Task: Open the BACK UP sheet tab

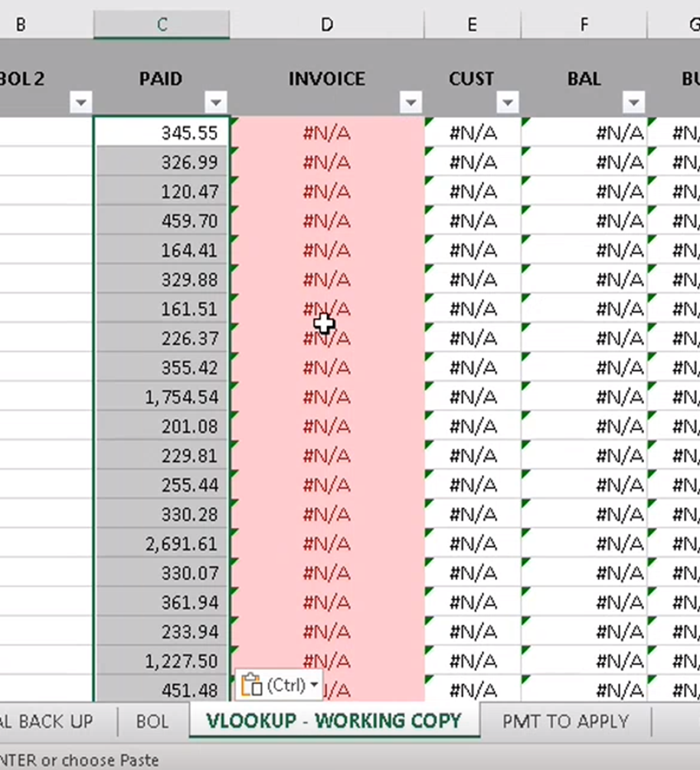Action: pos(47,722)
